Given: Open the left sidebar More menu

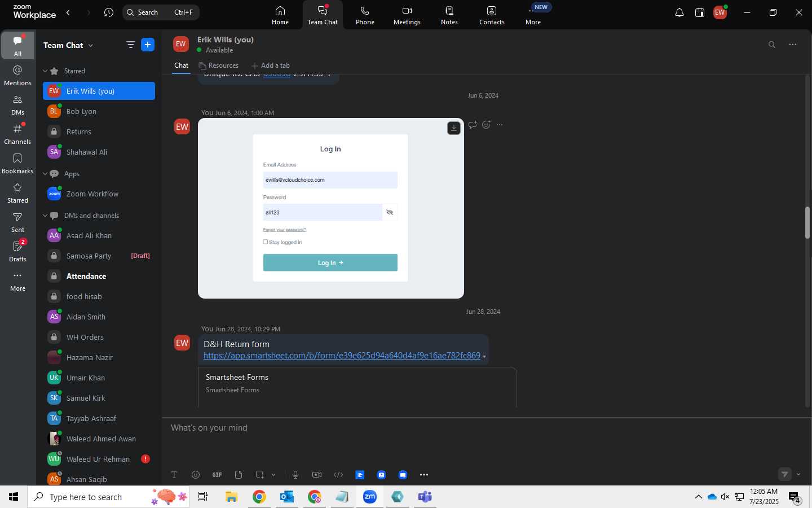Looking at the screenshot, I should [18, 281].
